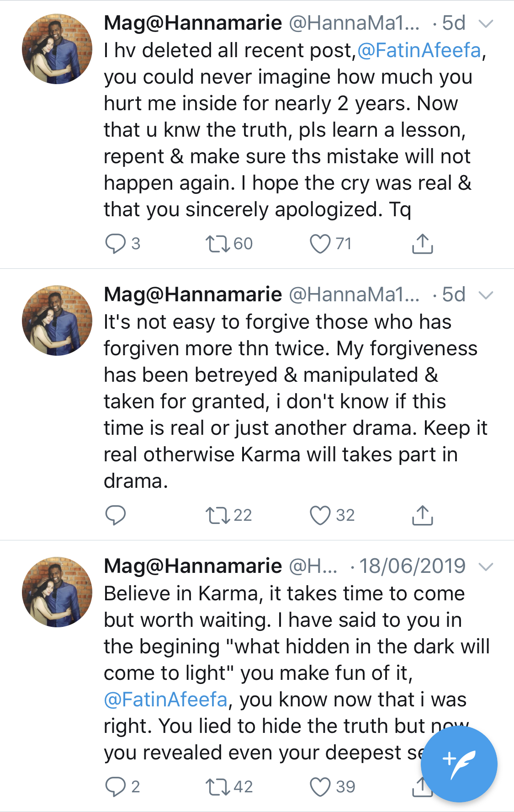The width and height of the screenshot is (514, 812).
Task: Expand the chevron menu on the second tweet
Action: click(486, 295)
